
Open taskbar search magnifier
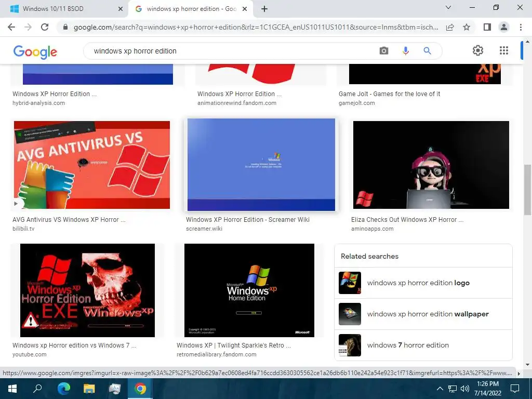37,389
